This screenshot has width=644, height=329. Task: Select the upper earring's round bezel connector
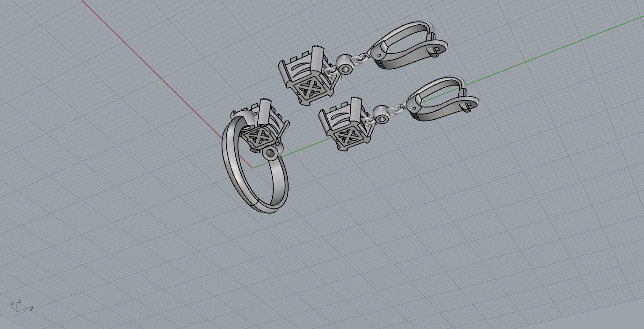pyautogui.click(x=346, y=64)
